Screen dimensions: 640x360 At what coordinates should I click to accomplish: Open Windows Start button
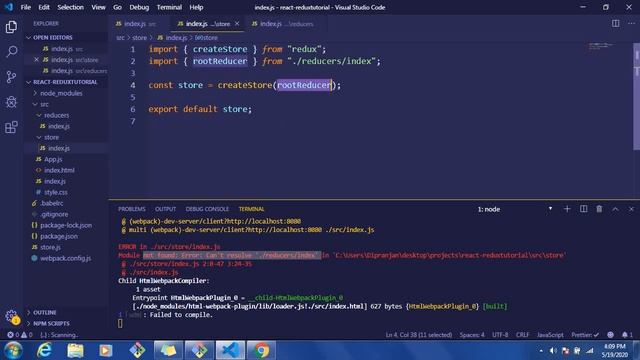point(13,350)
